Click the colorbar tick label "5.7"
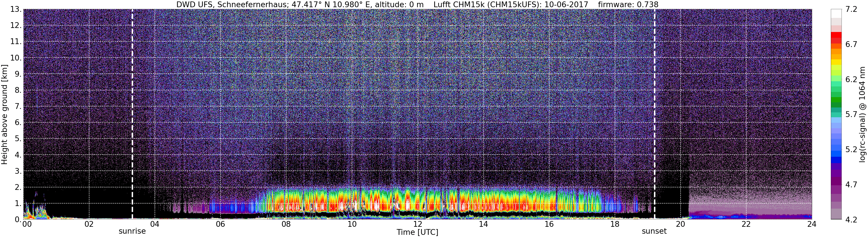 [851, 115]
